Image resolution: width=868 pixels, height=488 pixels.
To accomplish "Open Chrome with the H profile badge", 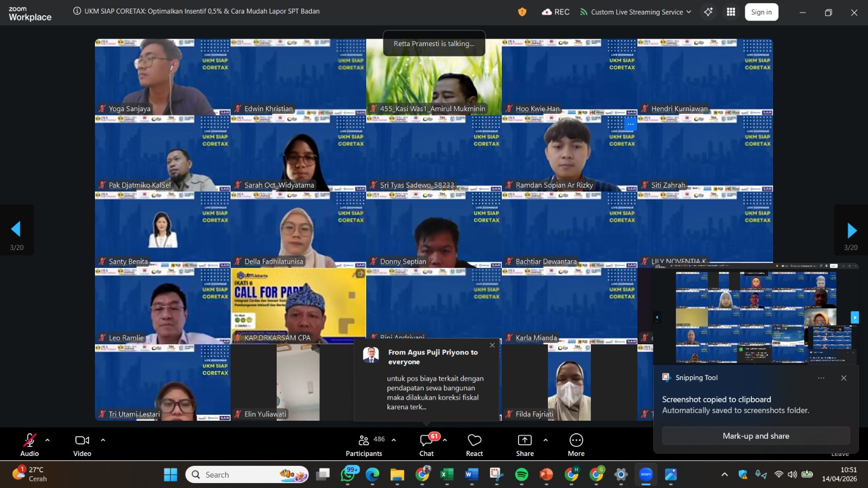I will (571, 475).
